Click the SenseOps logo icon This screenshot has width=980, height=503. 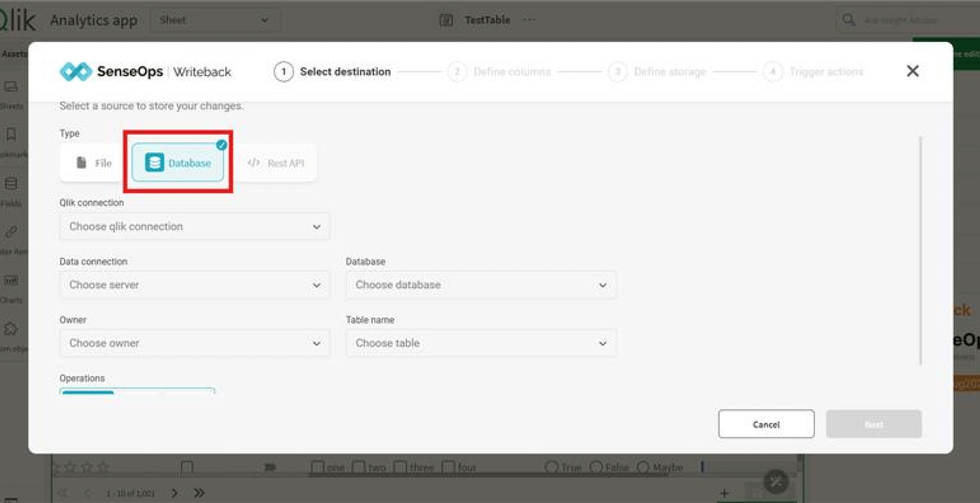[76, 72]
